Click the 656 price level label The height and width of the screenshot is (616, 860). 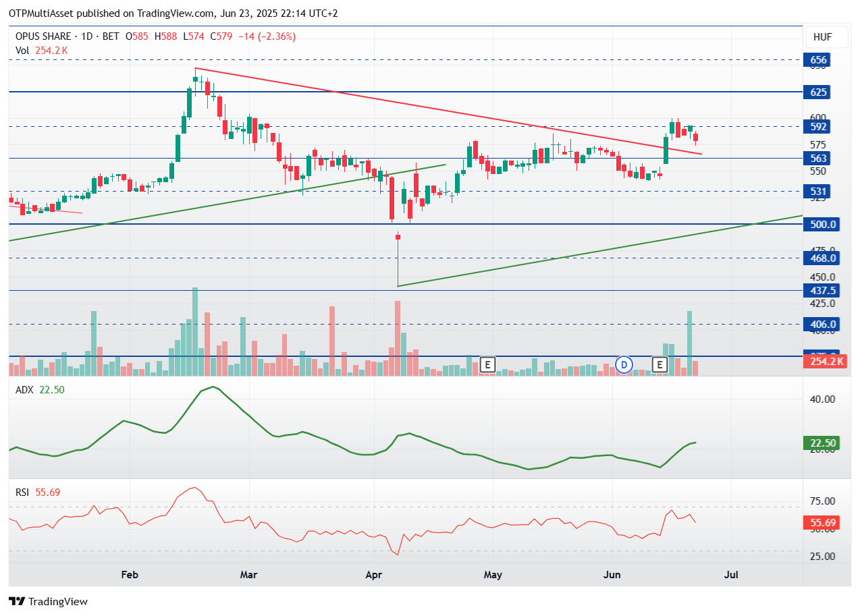pos(818,60)
